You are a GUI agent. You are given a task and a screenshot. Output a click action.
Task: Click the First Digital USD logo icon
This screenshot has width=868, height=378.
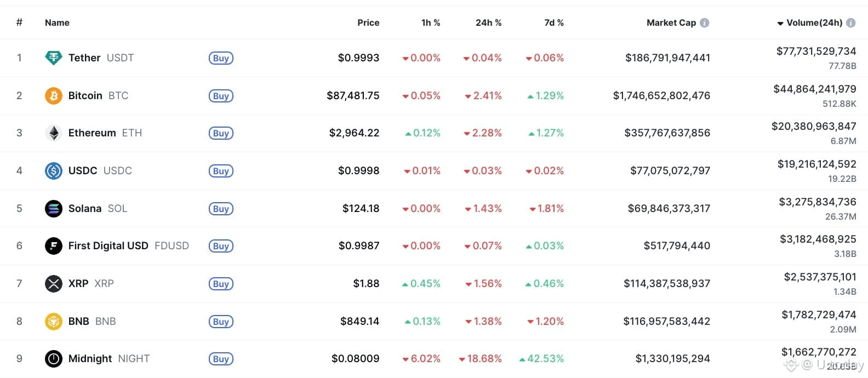coord(53,246)
